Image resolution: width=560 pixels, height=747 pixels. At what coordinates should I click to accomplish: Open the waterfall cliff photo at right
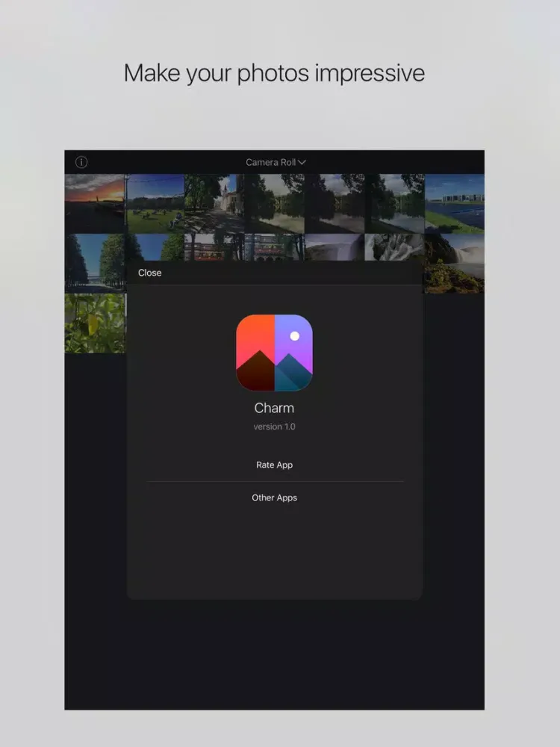pos(454,264)
